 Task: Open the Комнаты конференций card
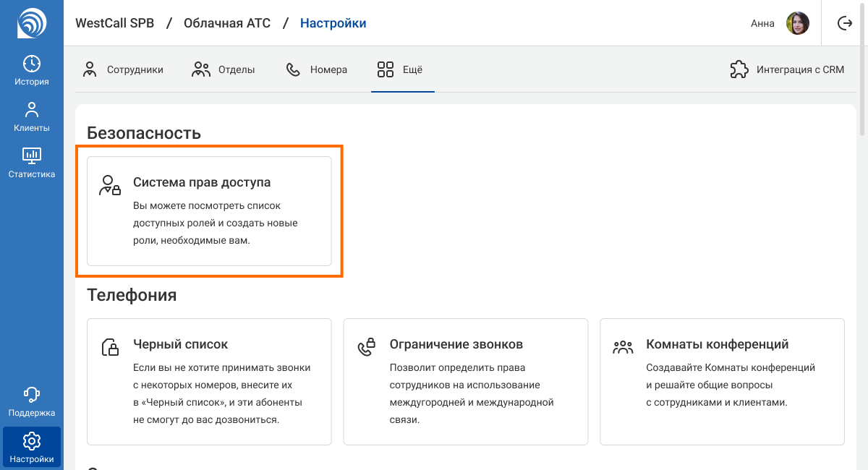click(722, 381)
